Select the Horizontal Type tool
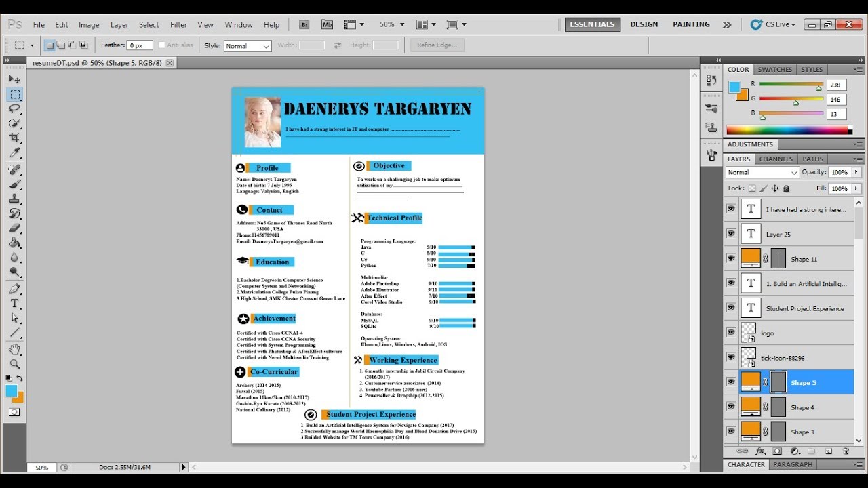 coord(14,304)
